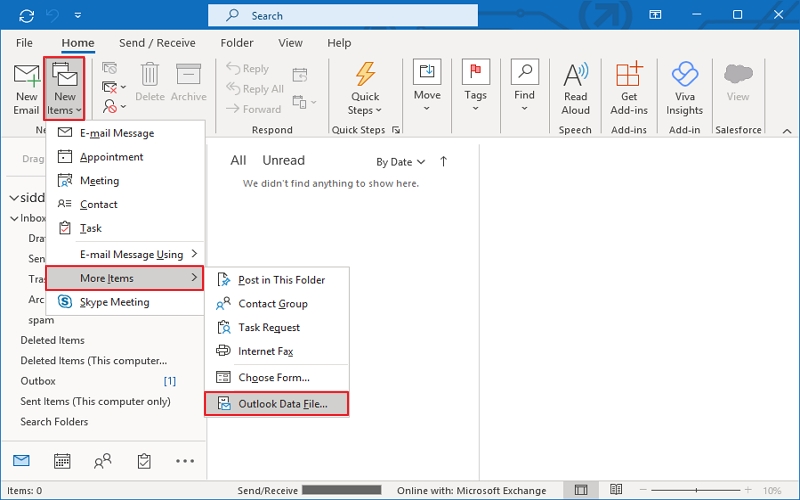Switch to the Send / Receive tab
The height and width of the screenshot is (500, 800).
157,43
